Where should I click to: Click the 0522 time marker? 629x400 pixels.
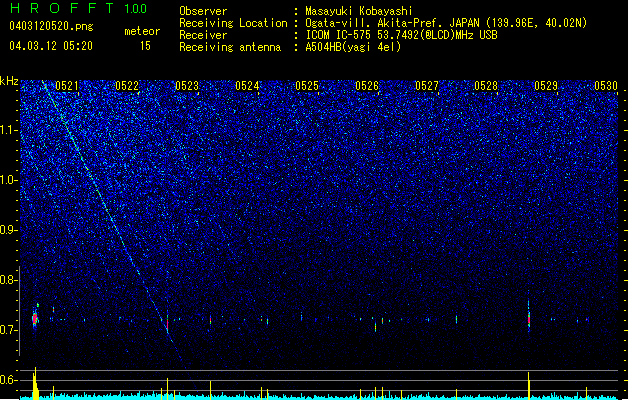pos(127,86)
